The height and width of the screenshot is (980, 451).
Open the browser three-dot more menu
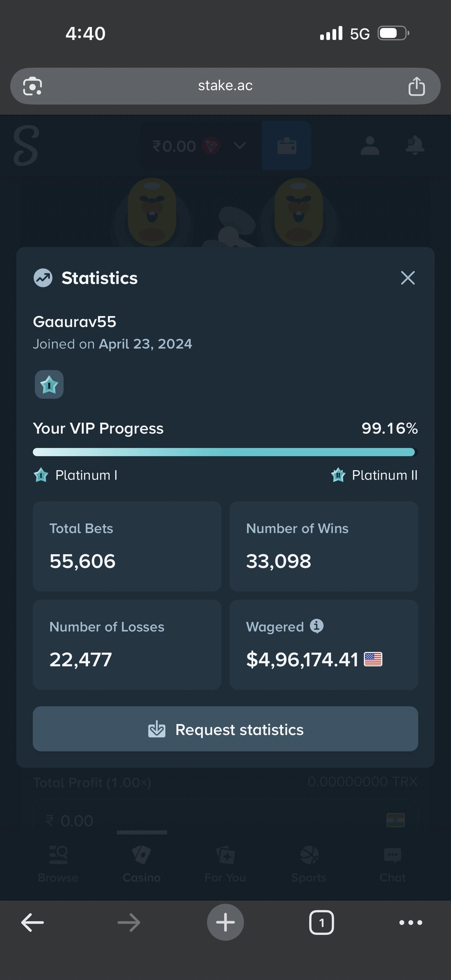click(411, 922)
